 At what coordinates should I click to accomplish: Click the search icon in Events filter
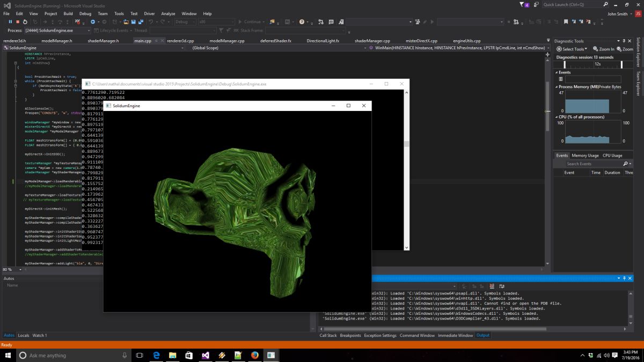coord(625,164)
